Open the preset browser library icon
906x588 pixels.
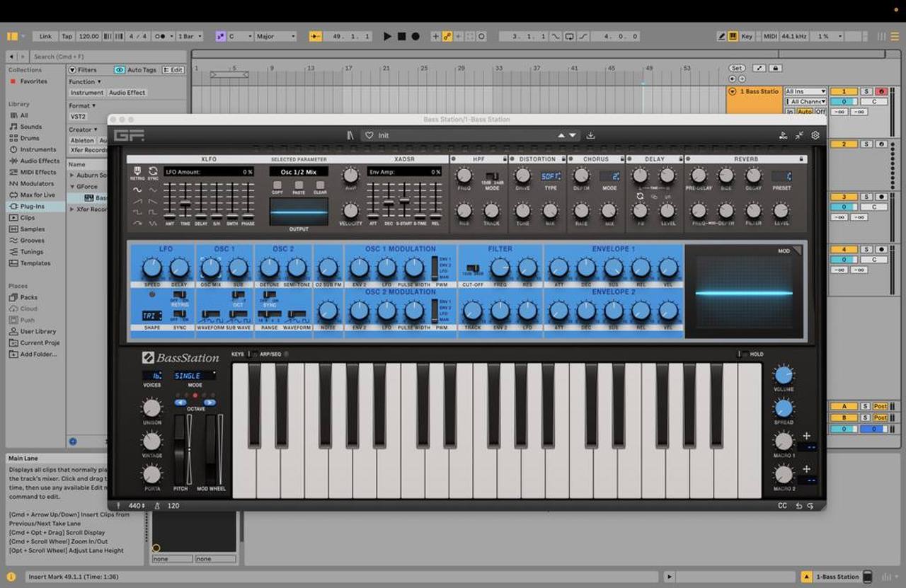click(x=350, y=135)
